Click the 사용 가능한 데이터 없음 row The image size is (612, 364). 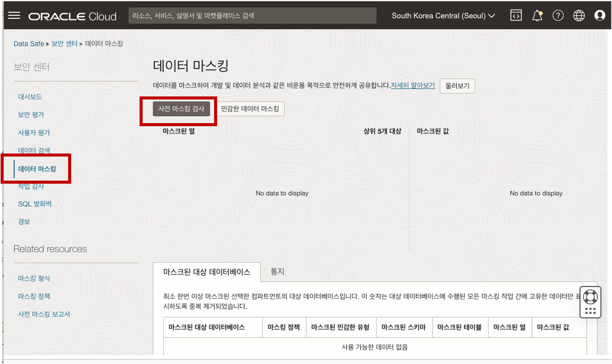coord(375,347)
